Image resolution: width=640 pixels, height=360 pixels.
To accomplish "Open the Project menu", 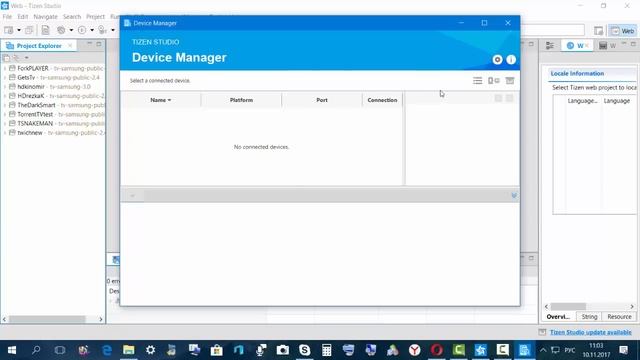I will [x=96, y=17].
